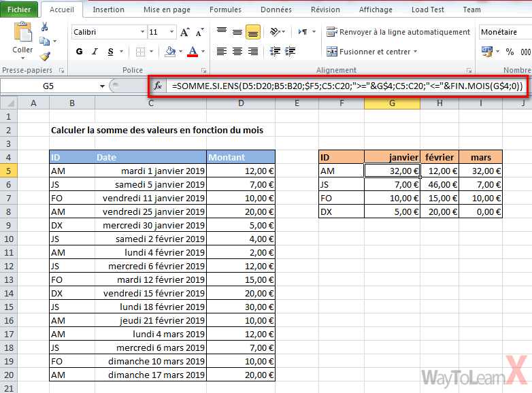Align text to middle of cell
The image size is (532, 393).
237,32
